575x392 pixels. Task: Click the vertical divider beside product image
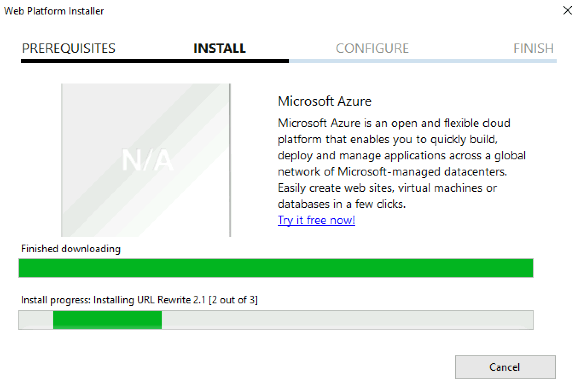(x=230, y=160)
